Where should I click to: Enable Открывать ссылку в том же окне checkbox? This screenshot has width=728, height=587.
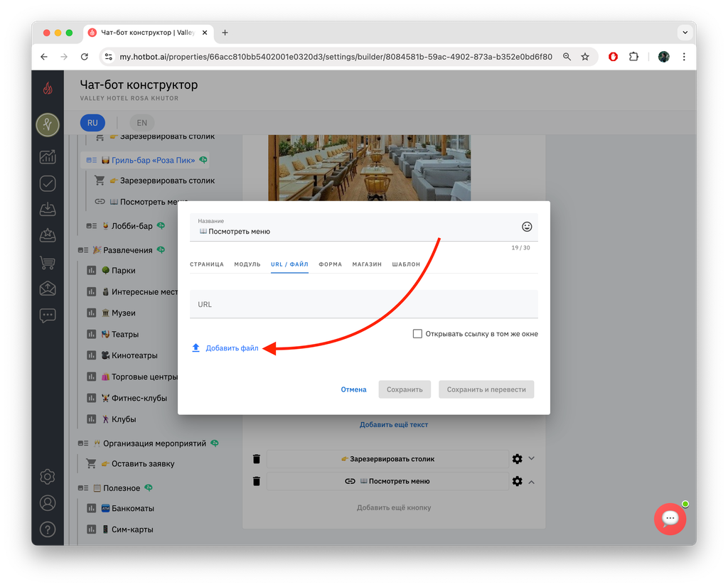click(x=417, y=333)
